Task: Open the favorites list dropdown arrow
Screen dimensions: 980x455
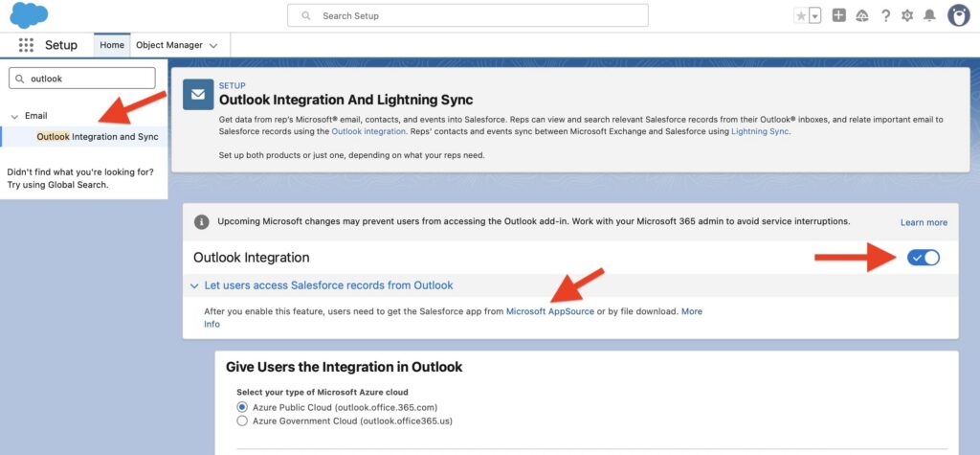Action: coord(815,15)
